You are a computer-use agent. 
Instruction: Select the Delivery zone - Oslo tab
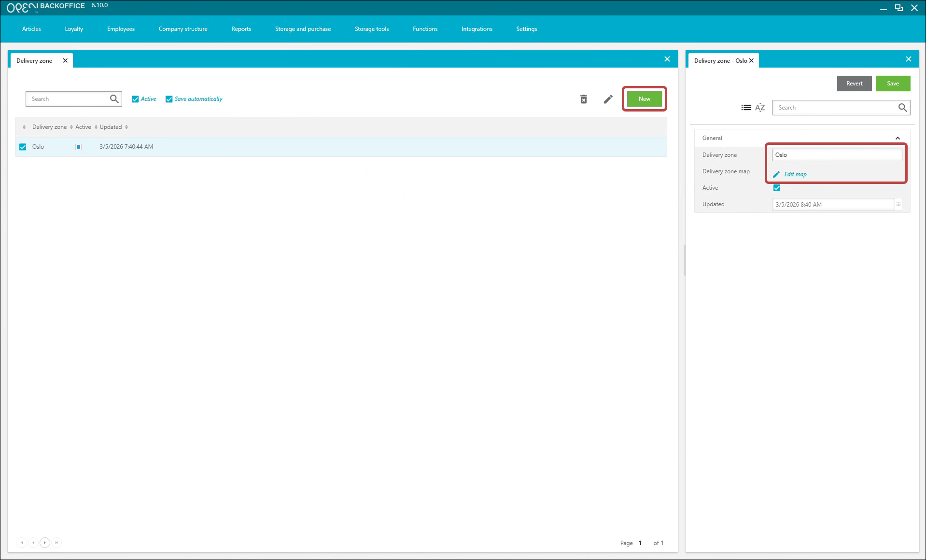point(720,61)
